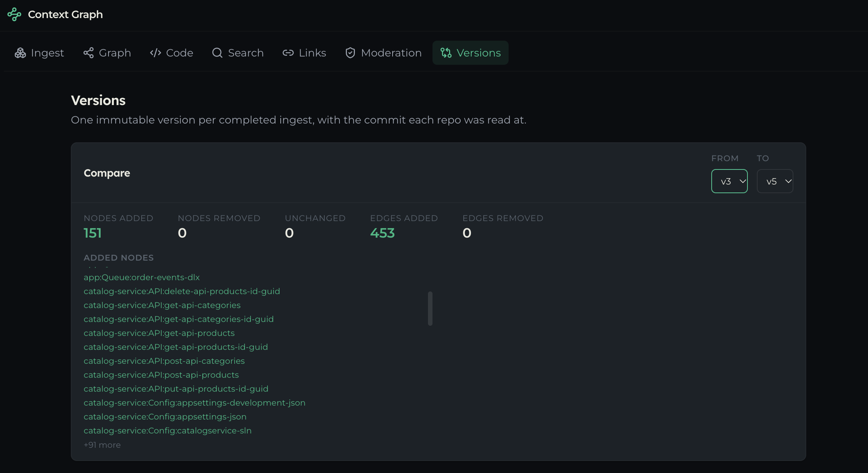Click the +91 more text
The image size is (868, 473).
pos(102,445)
